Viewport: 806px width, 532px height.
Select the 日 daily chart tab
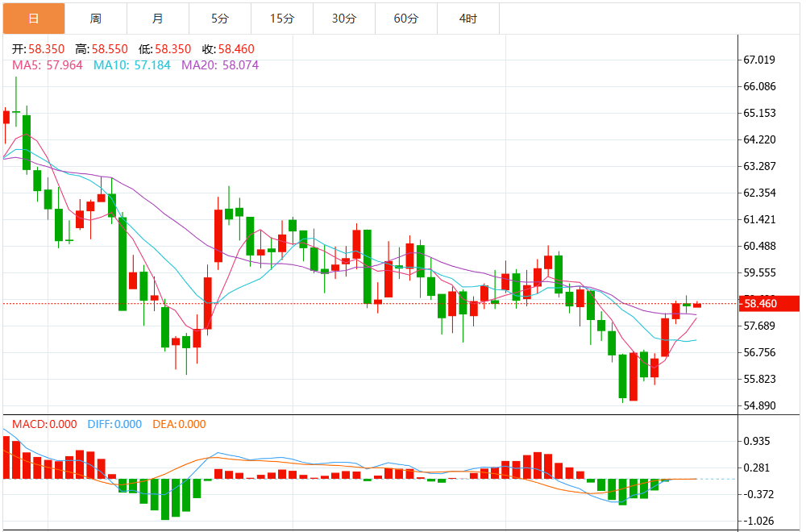[x=34, y=19]
